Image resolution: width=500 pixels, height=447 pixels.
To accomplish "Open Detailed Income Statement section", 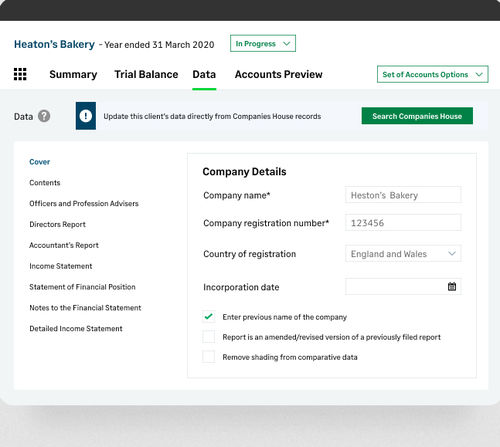I will coord(76,329).
